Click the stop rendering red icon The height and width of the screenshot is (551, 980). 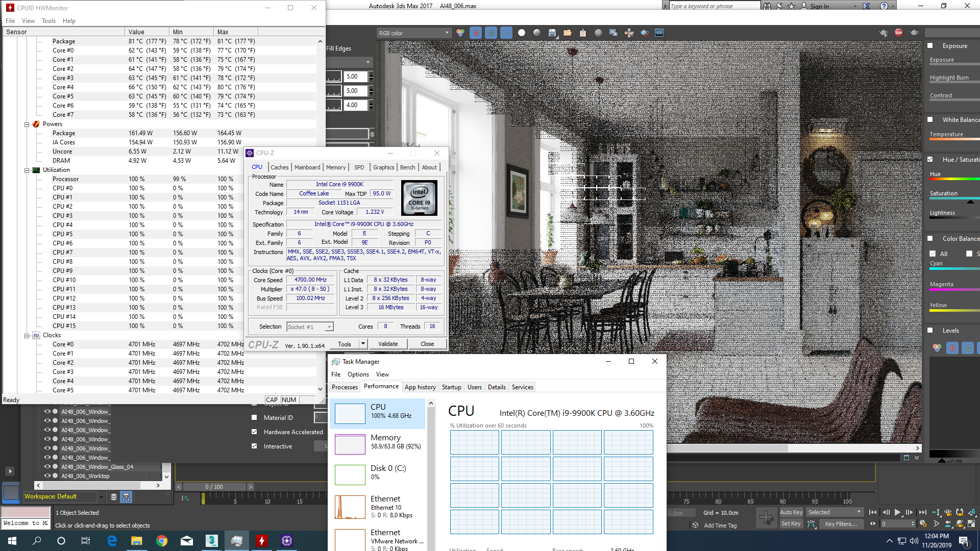899,33
